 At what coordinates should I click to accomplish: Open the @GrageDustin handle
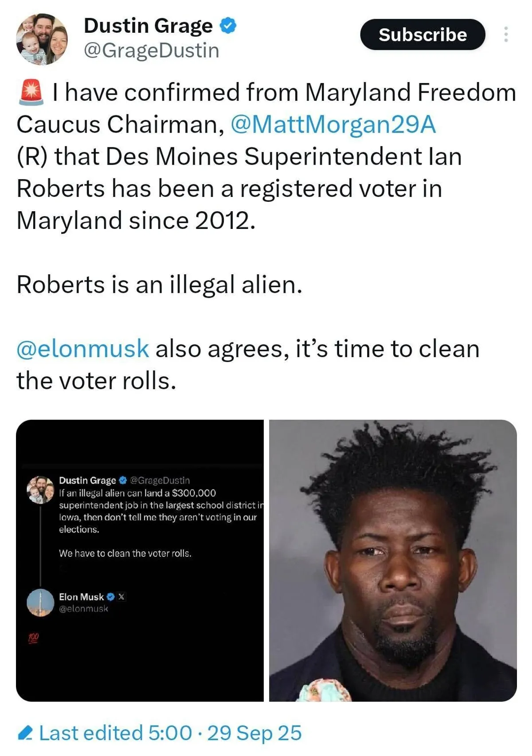(152, 51)
